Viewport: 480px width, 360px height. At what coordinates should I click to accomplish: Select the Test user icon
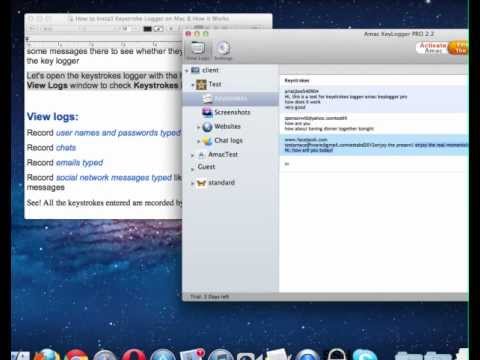[201, 85]
